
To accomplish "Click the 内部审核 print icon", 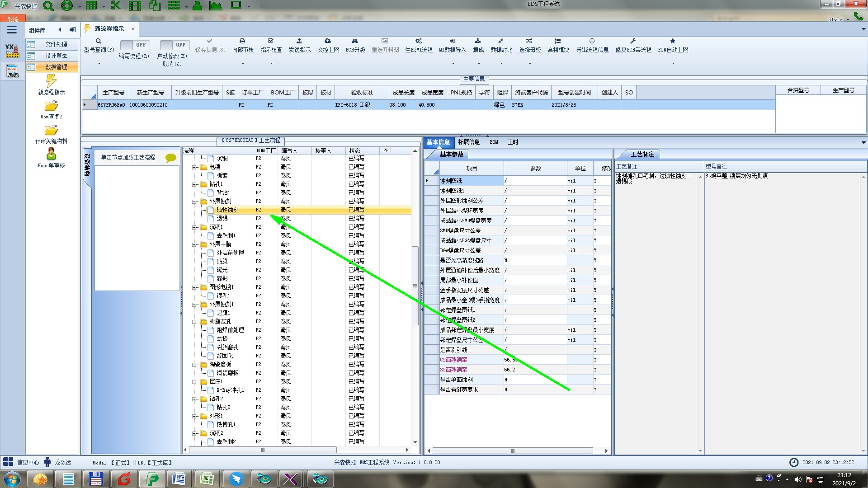I will (242, 41).
